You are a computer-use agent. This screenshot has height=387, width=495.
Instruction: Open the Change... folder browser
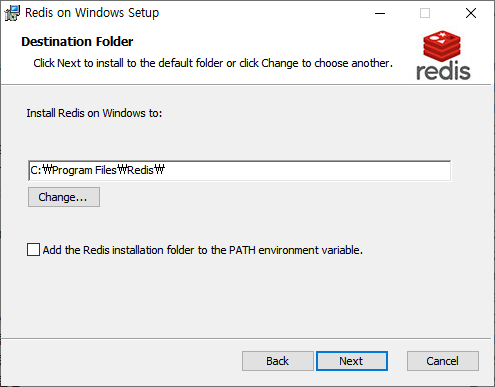64,197
